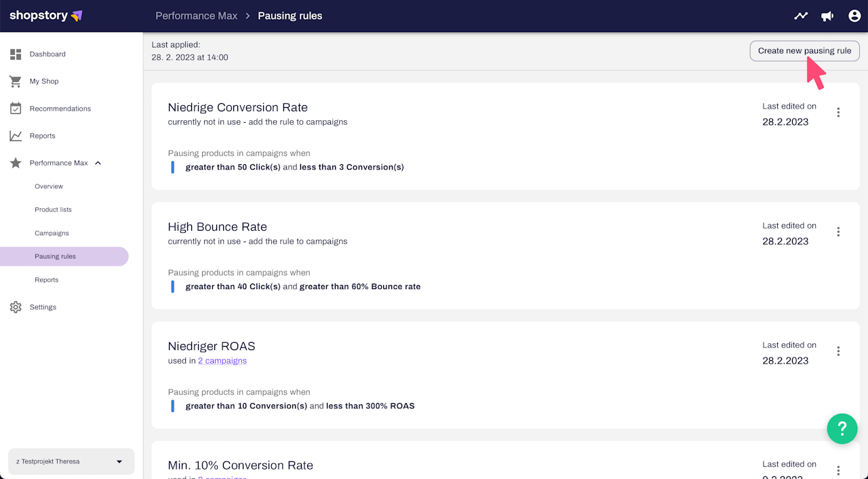This screenshot has height=479, width=868.
Task: Open the user account profile icon
Action: pos(854,16)
